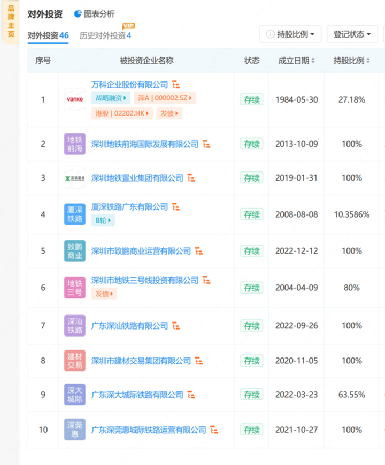Viewport: 385px width, 465px height.
Task: Click the 建材交易 red logo tile
Action: pos(75,361)
